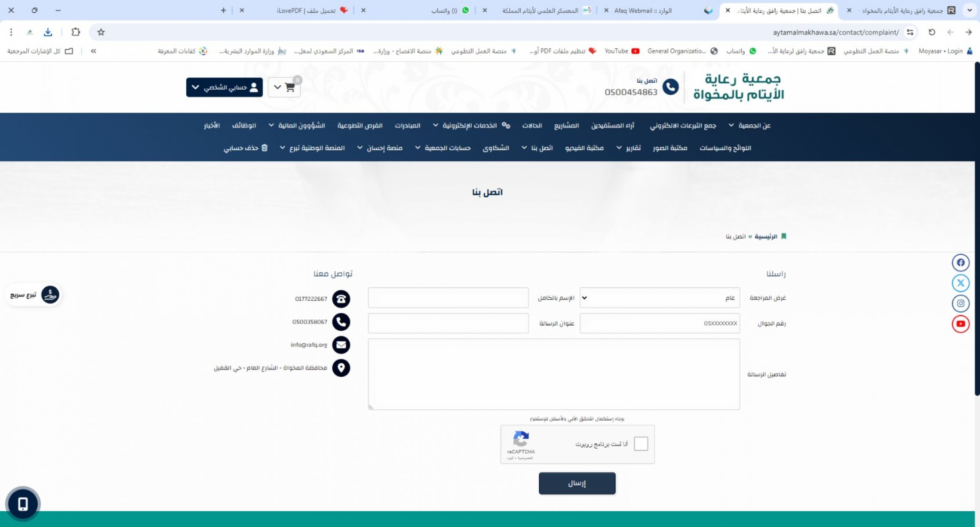Image resolution: width=980 pixels, height=527 pixels.
Task: Click the email envelope contact icon
Action: 341,345
